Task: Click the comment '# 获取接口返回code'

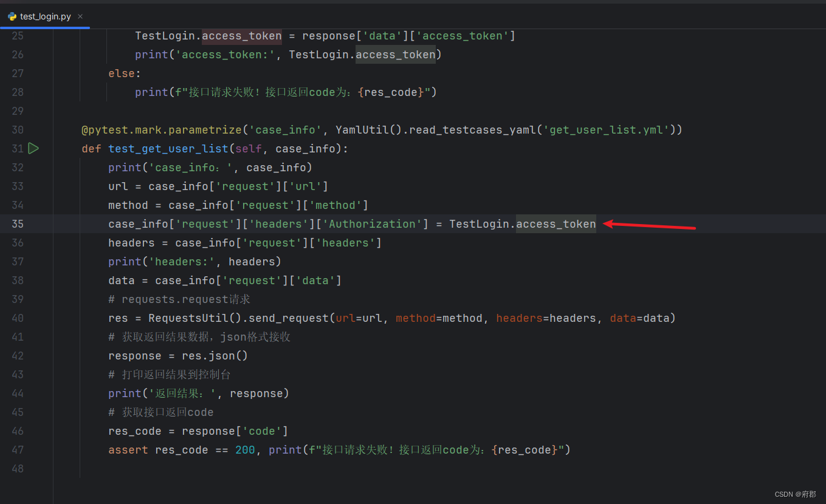Action: coord(161,412)
